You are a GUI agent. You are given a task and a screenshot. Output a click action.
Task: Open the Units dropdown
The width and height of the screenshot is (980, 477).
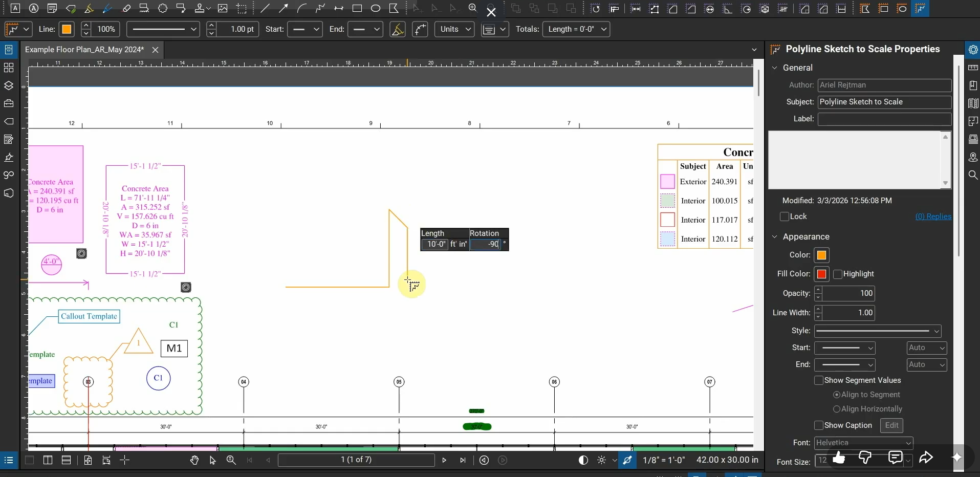455,30
